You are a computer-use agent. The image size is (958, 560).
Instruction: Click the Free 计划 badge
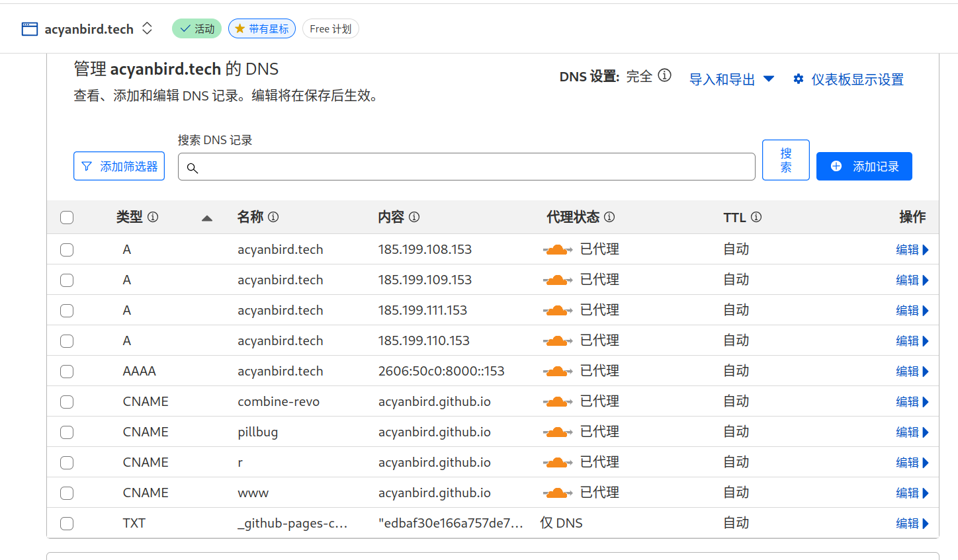[331, 28]
